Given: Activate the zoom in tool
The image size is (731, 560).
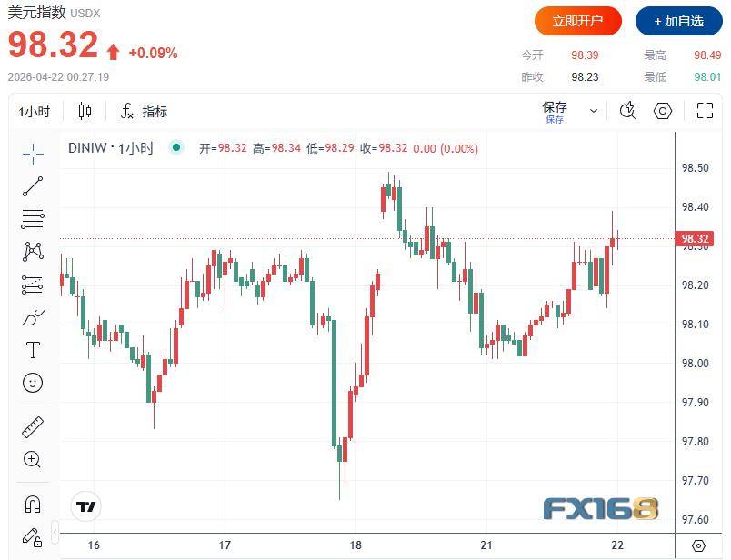Looking at the screenshot, I should tap(33, 459).
